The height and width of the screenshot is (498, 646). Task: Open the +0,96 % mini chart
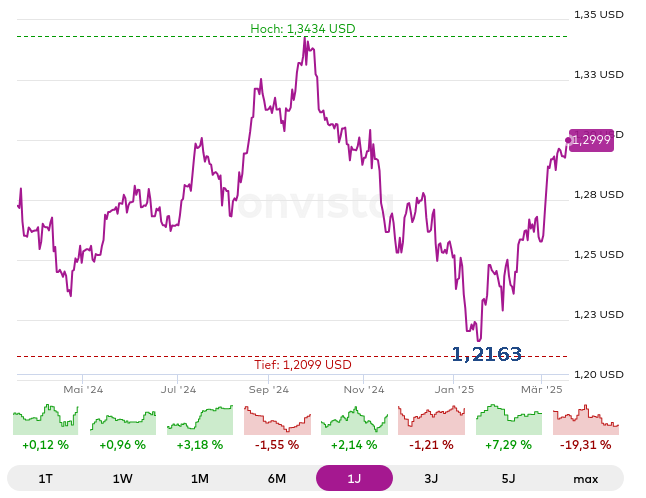pyautogui.click(x=123, y=420)
